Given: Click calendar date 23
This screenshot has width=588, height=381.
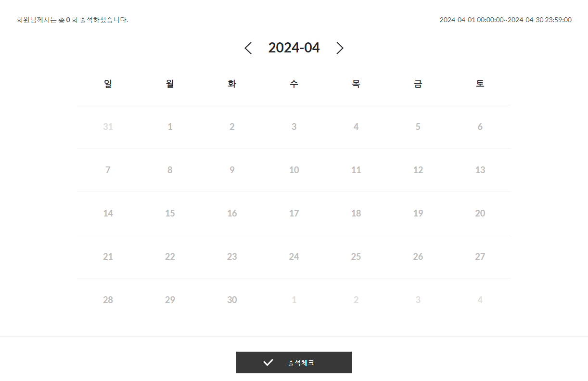Looking at the screenshot, I should [232, 257].
